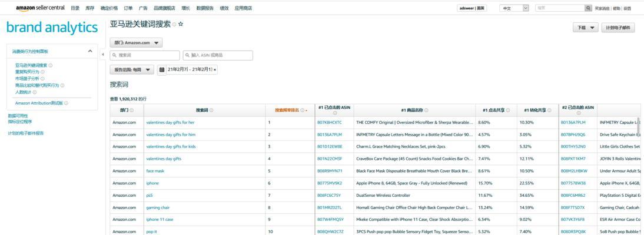
Task: Open the 中文 language selector
Action: click(x=514, y=8)
